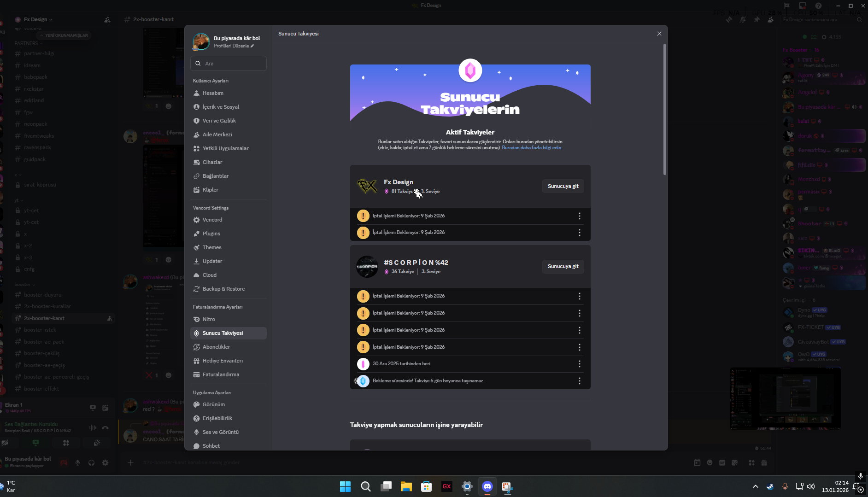Open File Explorer from the taskbar
868x497 pixels.
[x=406, y=486]
